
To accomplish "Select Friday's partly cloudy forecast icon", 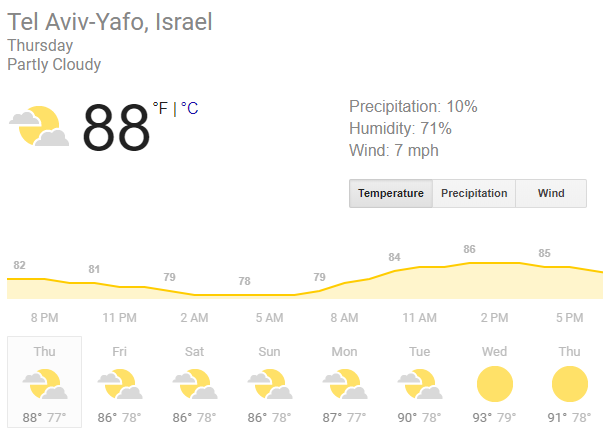I will click(x=120, y=384).
